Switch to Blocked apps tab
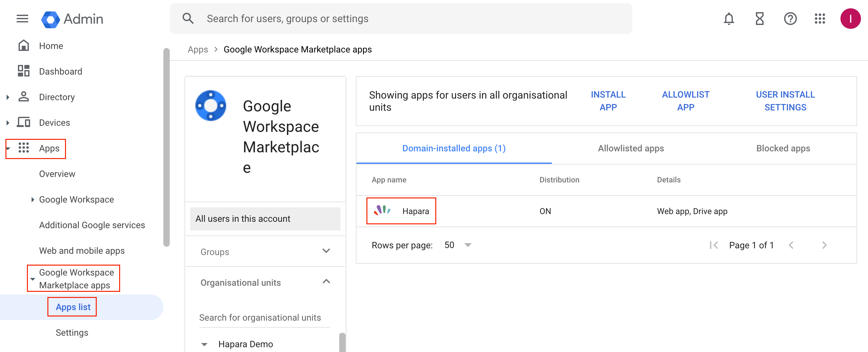Screen dimensions: 868x352 (x=782, y=148)
